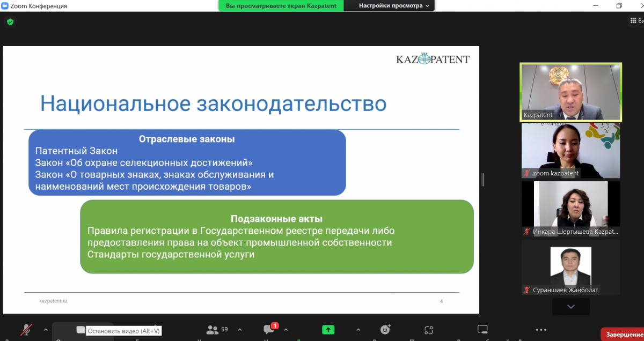The width and height of the screenshot is (644, 341).
Task: Open the Participants panel showing 59
Action: (x=217, y=330)
